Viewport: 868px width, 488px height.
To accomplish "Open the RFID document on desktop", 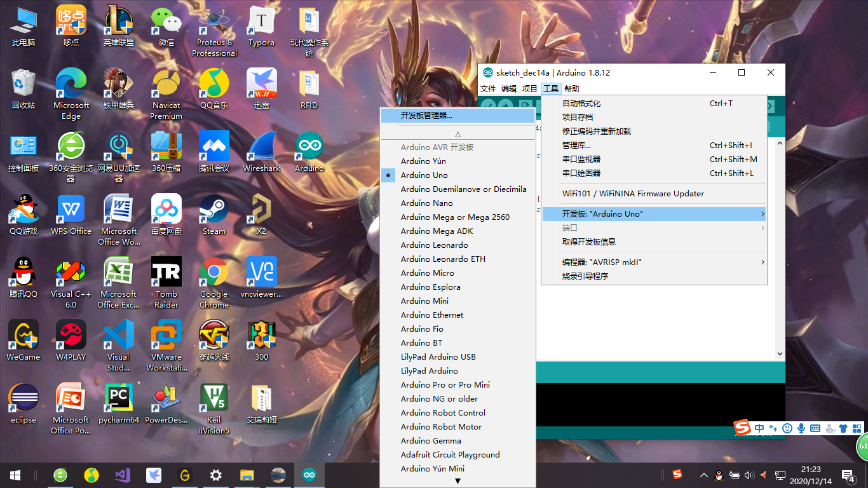I will 309,89.
